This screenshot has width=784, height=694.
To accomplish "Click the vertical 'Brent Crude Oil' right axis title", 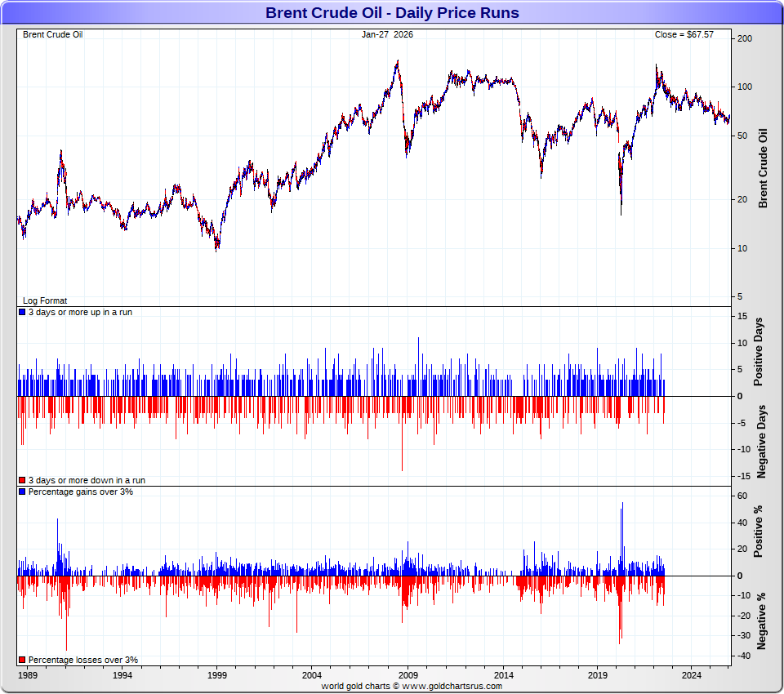I will [x=764, y=167].
